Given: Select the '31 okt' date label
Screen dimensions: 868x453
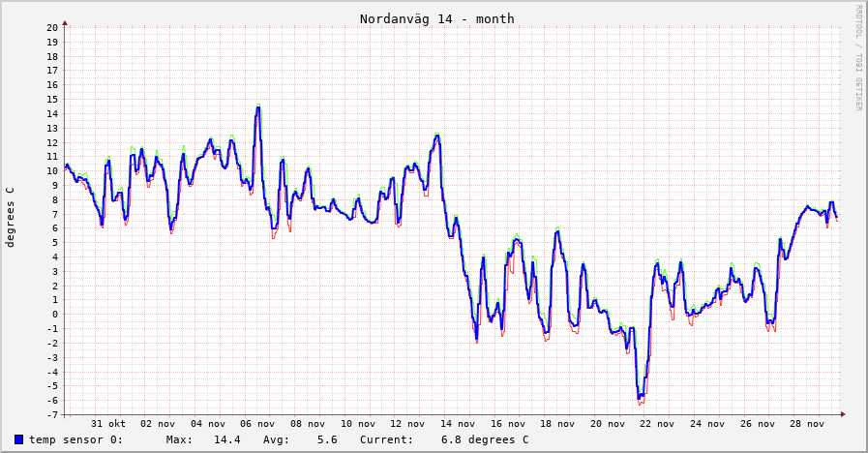Looking at the screenshot, I should tap(108, 424).
